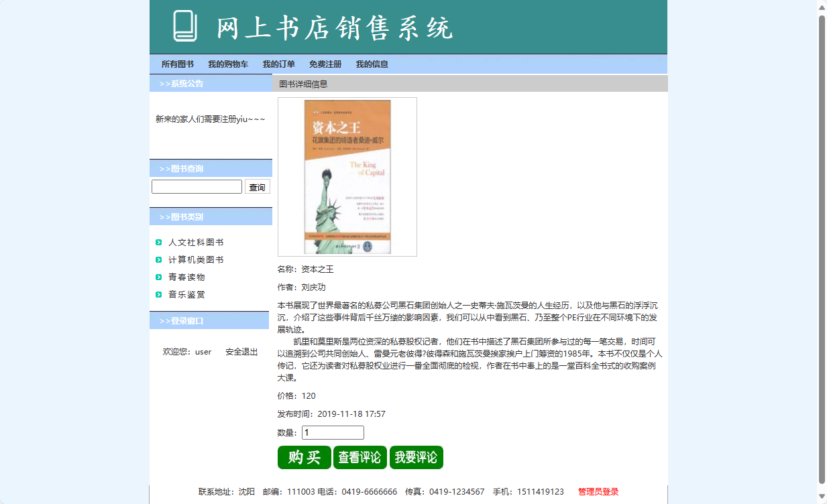Open the 免费注册 page
827x504 pixels.
[325, 64]
